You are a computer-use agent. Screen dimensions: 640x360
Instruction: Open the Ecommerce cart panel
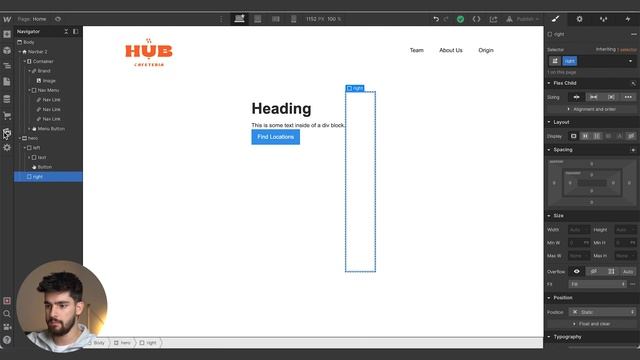pyautogui.click(x=7, y=116)
